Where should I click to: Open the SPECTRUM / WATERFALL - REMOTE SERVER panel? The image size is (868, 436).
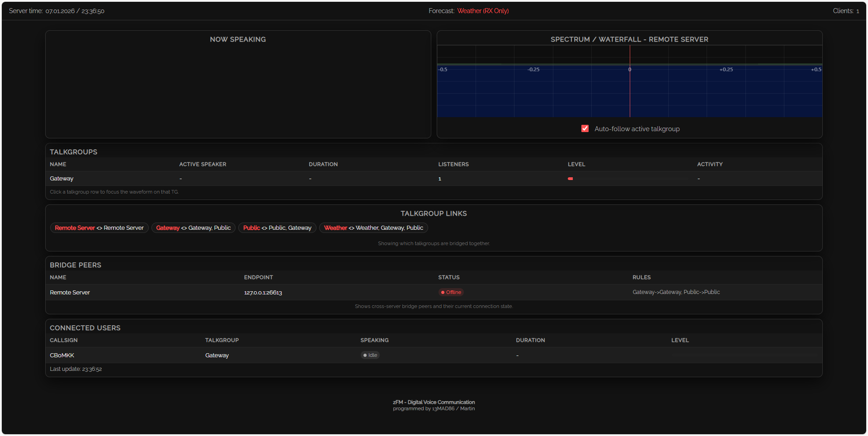[630, 39]
